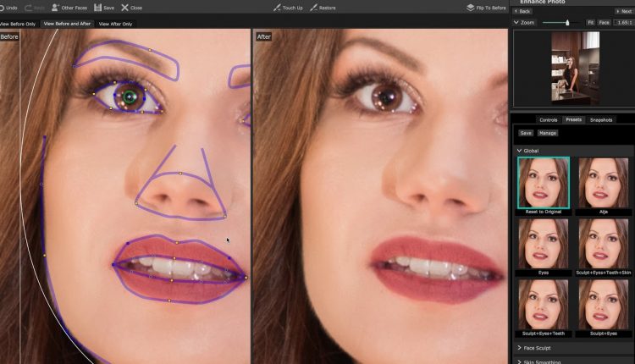The width and height of the screenshot is (635, 364).
Task: Click the Close X icon in toolbar
Action: pos(125,8)
